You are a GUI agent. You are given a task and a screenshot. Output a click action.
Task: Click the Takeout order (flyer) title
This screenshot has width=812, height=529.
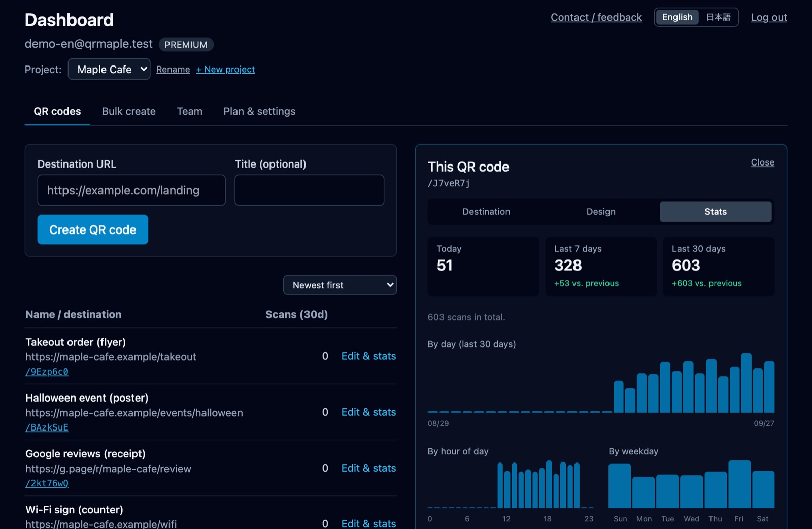76,342
